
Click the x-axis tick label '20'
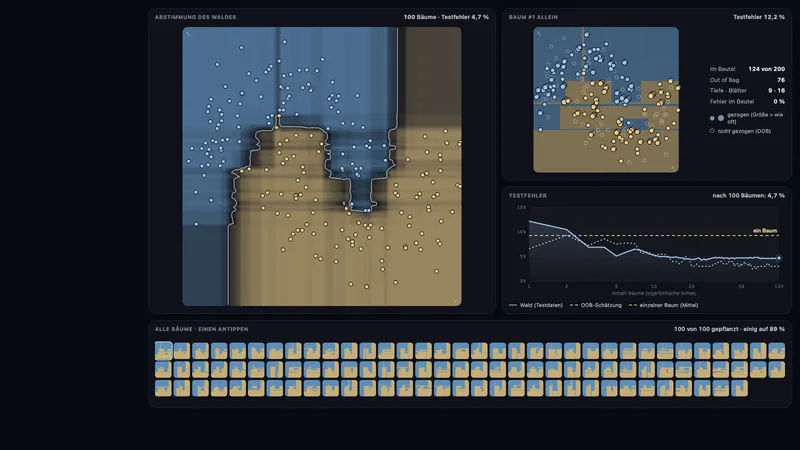pyautogui.click(x=691, y=287)
